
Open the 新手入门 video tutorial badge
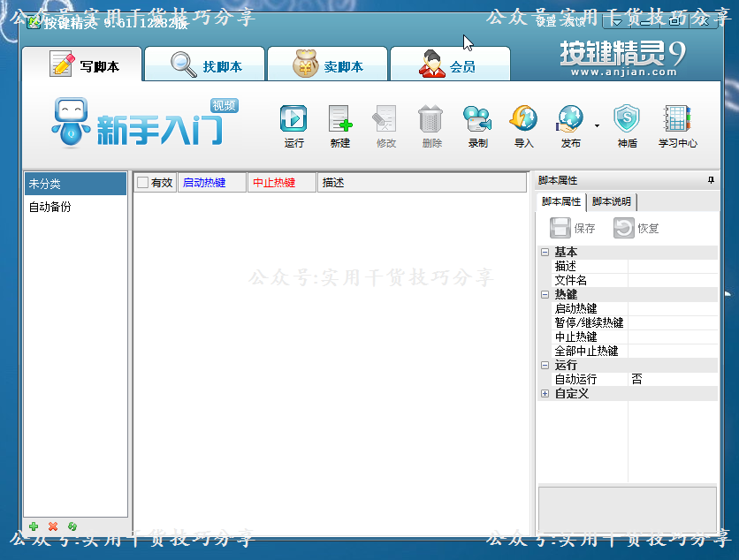pyautogui.click(x=224, y=104)
